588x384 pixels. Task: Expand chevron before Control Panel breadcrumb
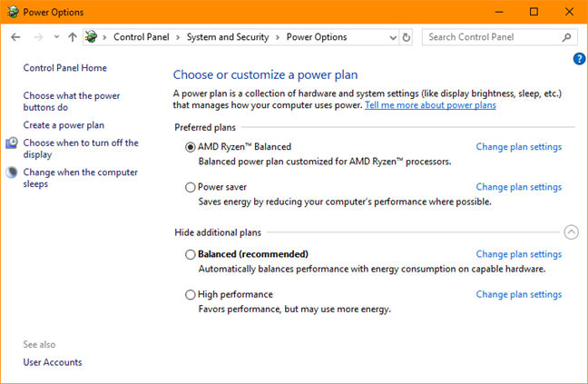tap(104, 37)
